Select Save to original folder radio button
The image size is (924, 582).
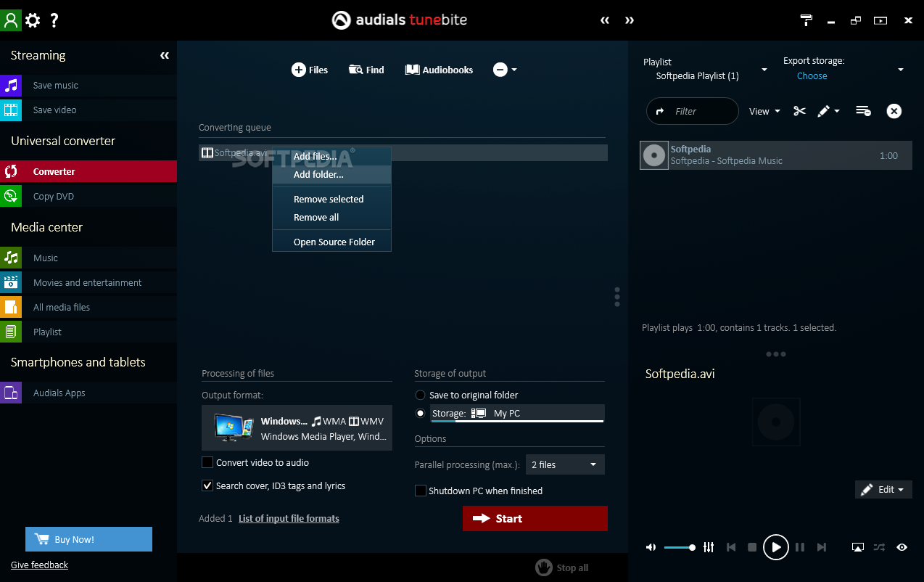(420, 395)
